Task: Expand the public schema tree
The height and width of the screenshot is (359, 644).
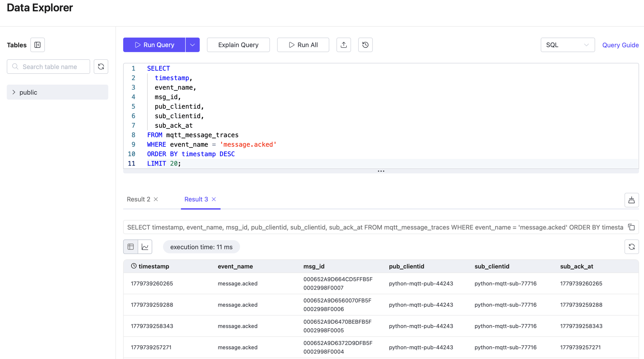Action: click(14, 92)
